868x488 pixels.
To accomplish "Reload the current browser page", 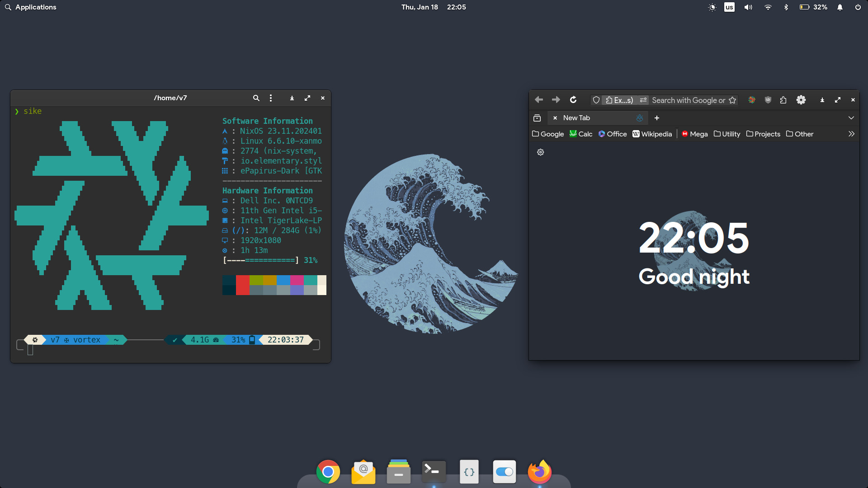I will click(573, 100).
